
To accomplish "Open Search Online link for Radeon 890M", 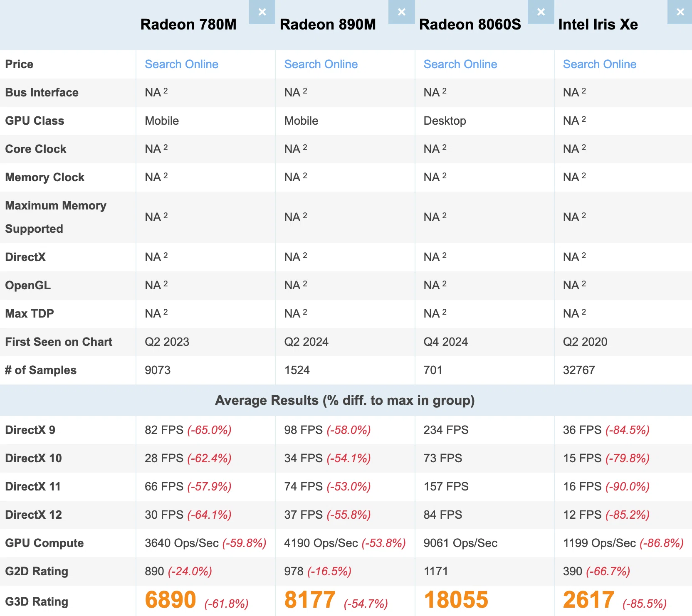I will pyautogui.click(x=321, y=64).
